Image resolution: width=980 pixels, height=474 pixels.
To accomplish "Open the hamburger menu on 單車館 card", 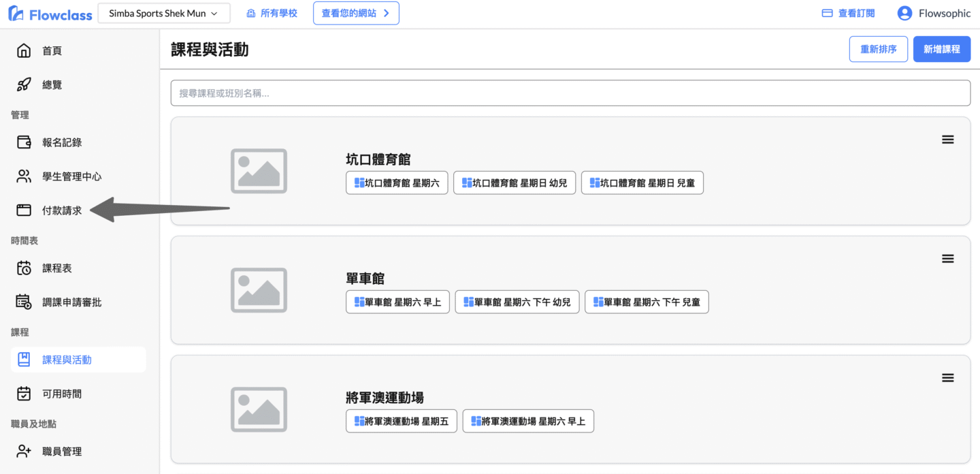I will coord(947,259).
